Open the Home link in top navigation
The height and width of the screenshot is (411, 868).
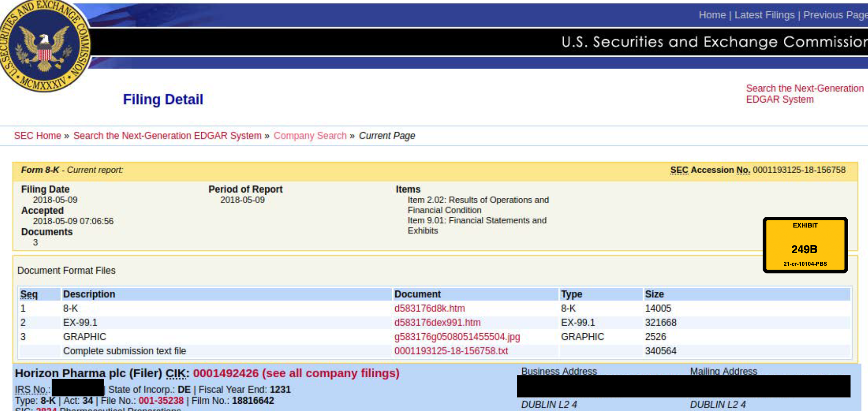712,15
